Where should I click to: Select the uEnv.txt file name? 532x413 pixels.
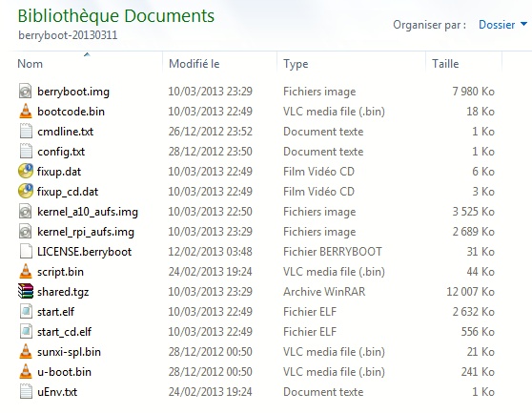click(57, 392)
